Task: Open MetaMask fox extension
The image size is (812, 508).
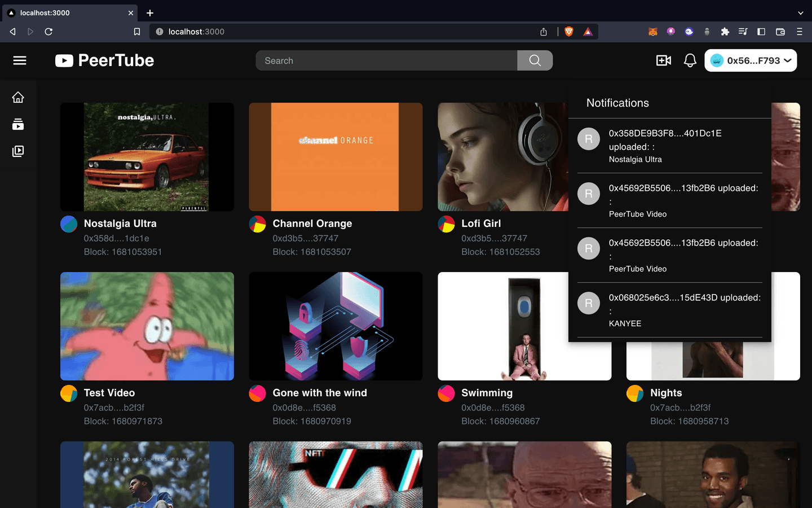Action: point(653,32)
